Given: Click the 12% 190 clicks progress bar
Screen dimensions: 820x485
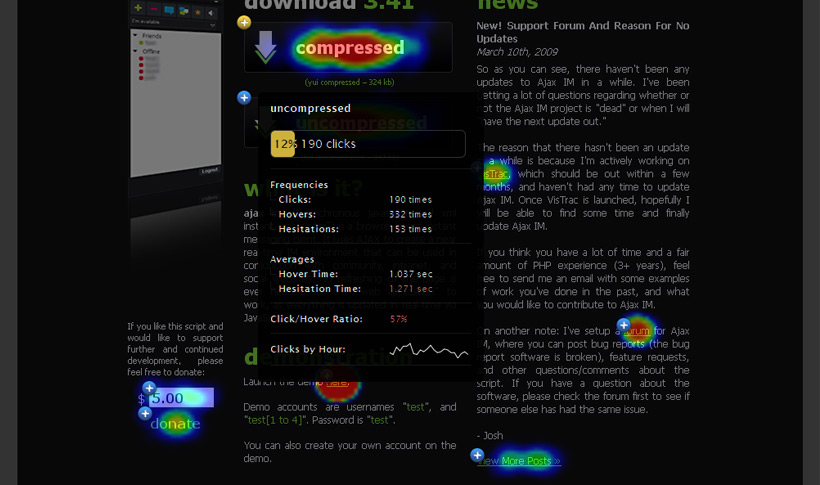Looking at the screenshot, I should click(367, 144).
